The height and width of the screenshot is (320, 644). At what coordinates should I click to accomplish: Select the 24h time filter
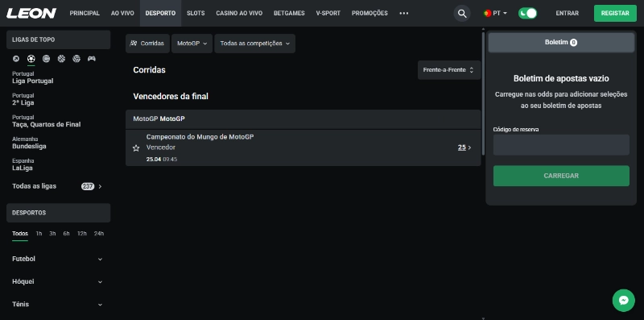coord(98,234)
